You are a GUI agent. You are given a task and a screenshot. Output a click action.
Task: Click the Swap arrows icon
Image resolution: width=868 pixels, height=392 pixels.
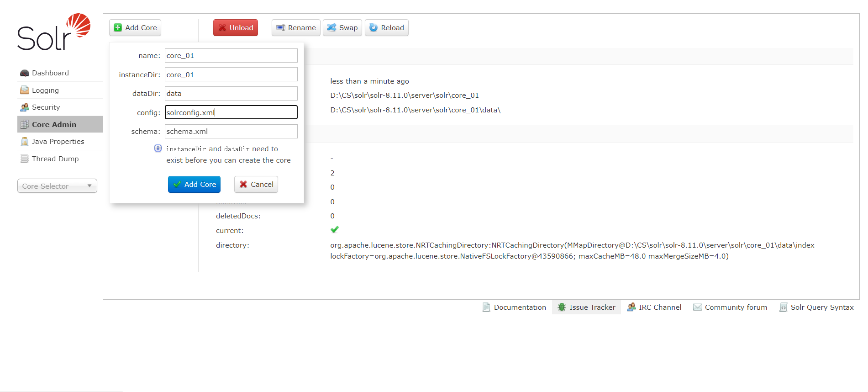[332, 27]
